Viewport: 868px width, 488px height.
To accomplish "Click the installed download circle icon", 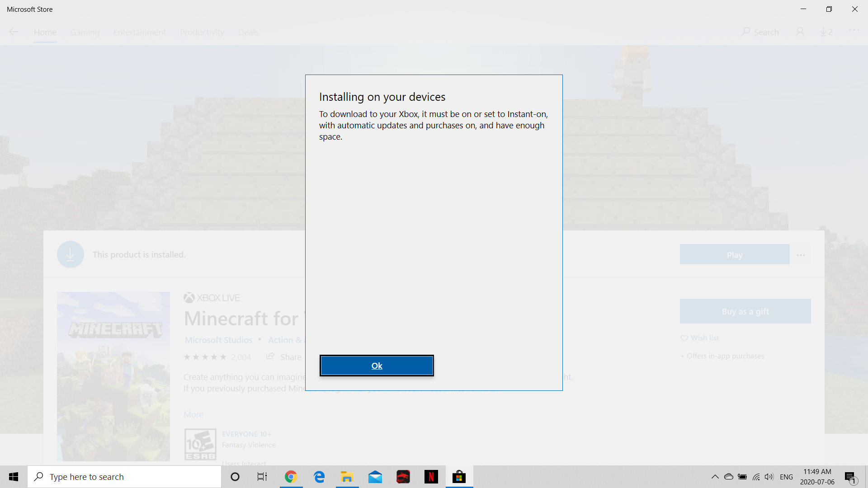I will [x=71, y=254].
